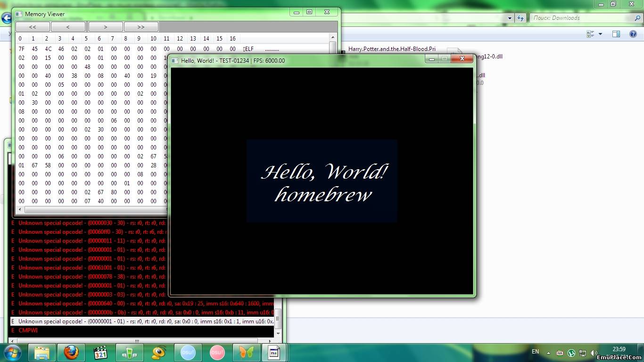
Task: Switch to pink osu! taskbar icon
Action: 217,353
